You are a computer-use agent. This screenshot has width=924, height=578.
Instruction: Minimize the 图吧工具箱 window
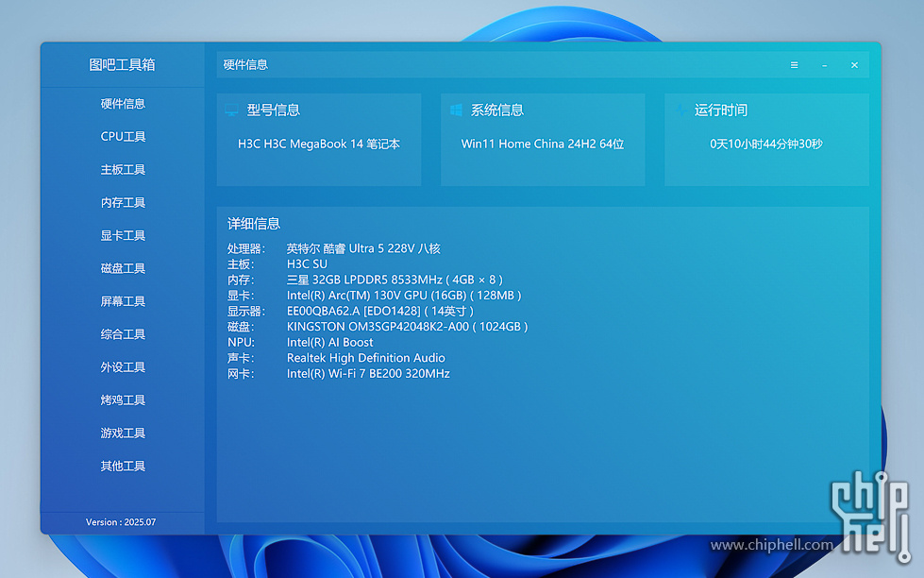pyautogui.click(x=824, y=65)
